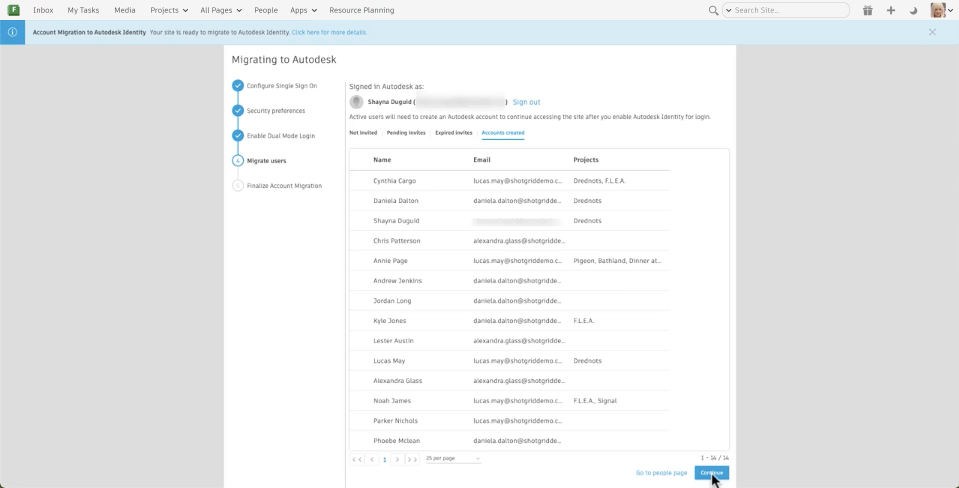Click the 'F.L.E.A., Signal' projects cell
The width and height of the screenshot is (959, 488).
[x=595, y=401]
